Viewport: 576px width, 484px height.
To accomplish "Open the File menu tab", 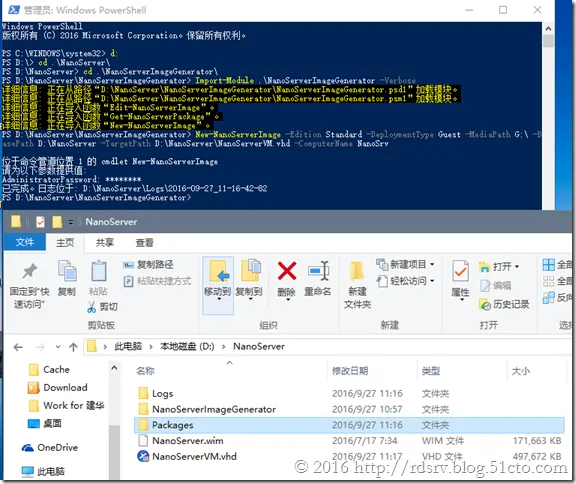I will tap(25, 242).
